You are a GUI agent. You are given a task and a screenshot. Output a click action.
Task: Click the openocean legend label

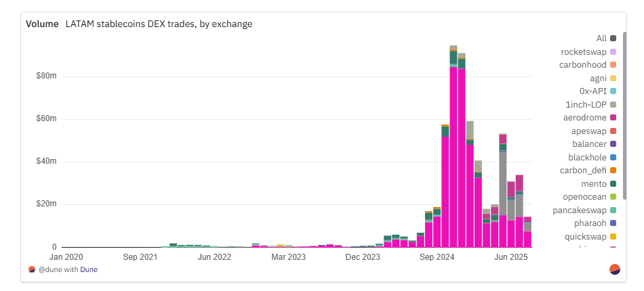click(x=585, y=197)
